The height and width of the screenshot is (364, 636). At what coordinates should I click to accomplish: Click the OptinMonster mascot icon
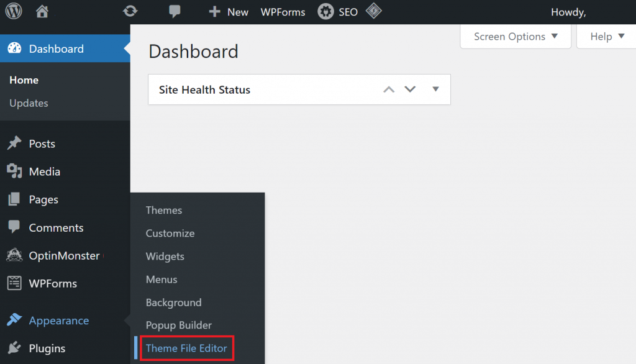(14, 255)
